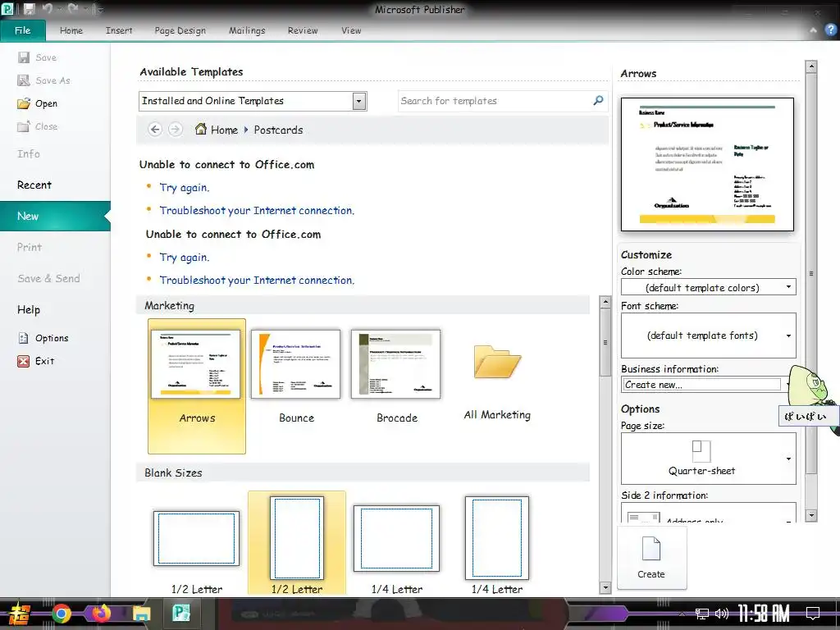840x630 pixels.
Task: Click the search magnifier icon
Action: 598,100
